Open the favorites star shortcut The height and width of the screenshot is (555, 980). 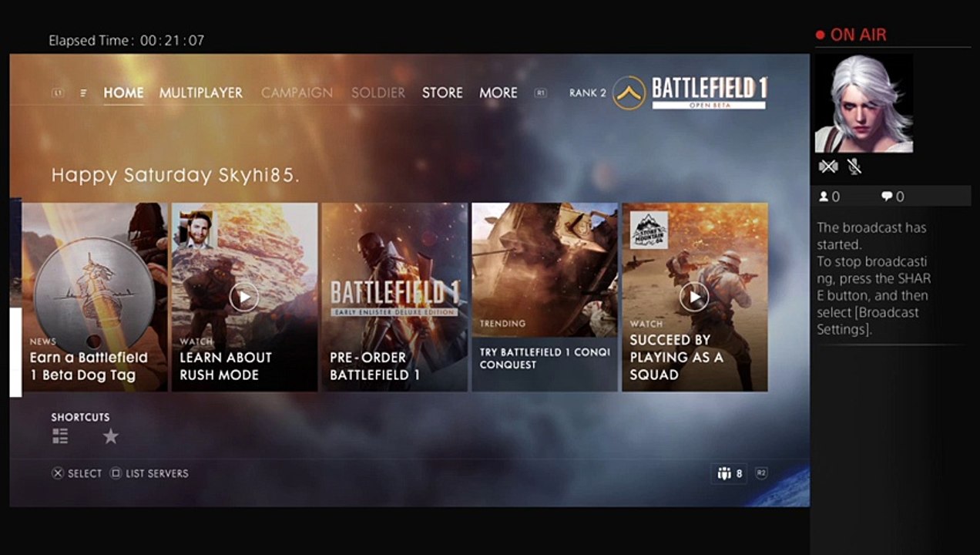[x=111, y=436]
